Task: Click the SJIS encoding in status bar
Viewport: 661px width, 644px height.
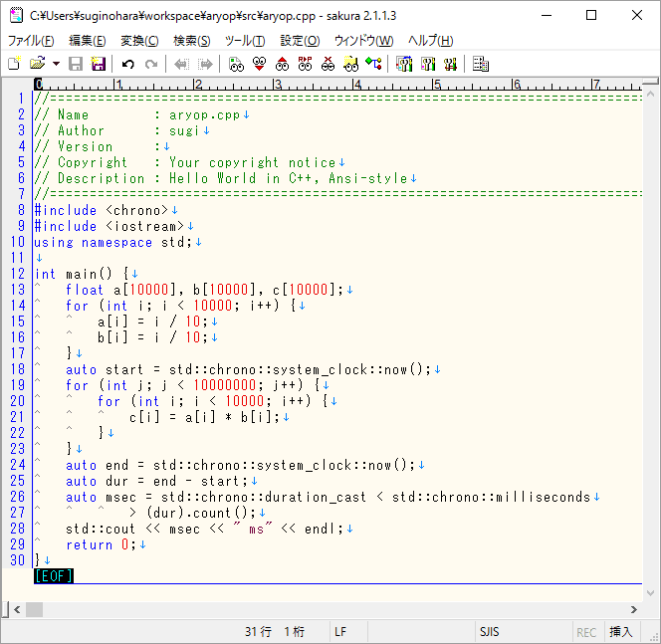Action: [x=490, y=632]
